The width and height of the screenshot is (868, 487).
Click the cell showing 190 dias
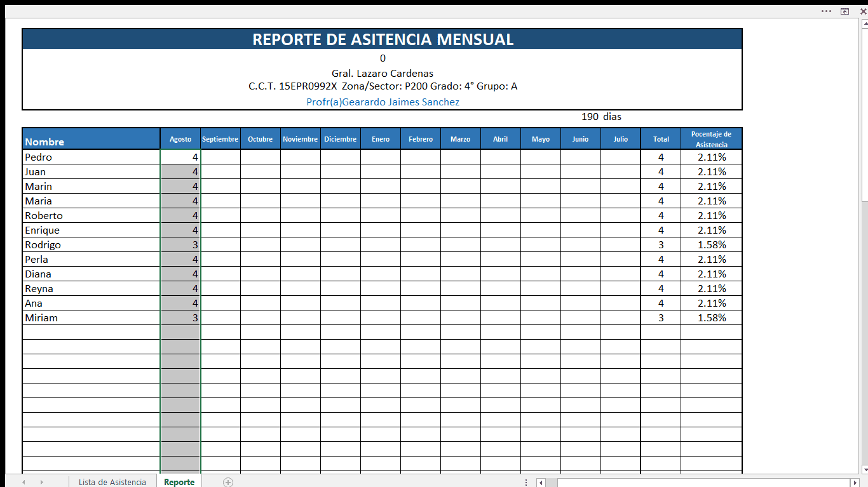click(x=600, y=117)
